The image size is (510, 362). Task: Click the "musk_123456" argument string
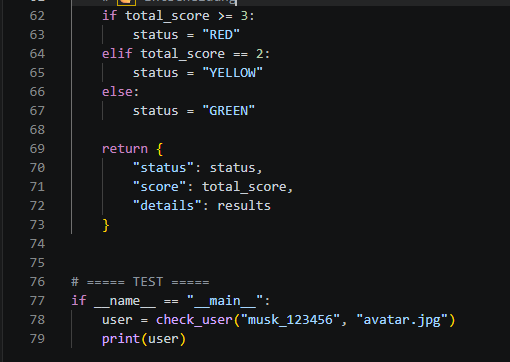point(290,320)
